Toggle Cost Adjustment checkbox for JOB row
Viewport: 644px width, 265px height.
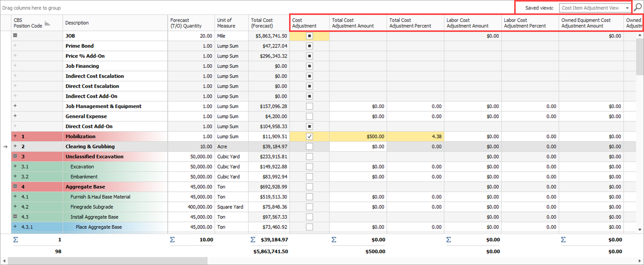click(x=310, y=36)
